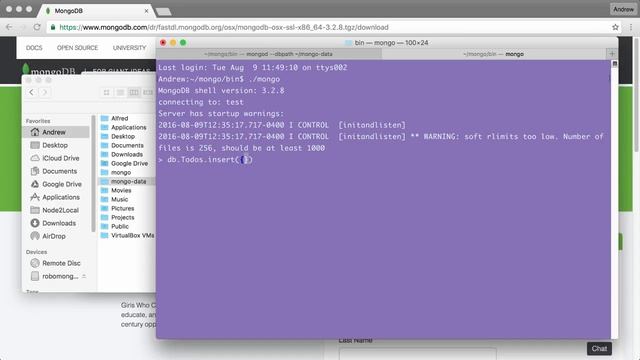The height and width of the screenshot is (360, 640).
Task: Switch Finder to column view
Action: 134,92
